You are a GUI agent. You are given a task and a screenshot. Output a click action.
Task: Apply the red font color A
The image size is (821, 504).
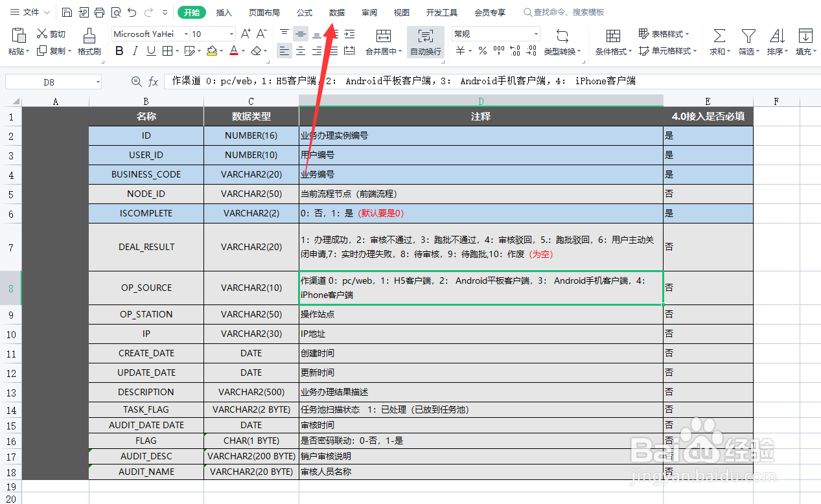pyautogui.click(x=234, y=51)
